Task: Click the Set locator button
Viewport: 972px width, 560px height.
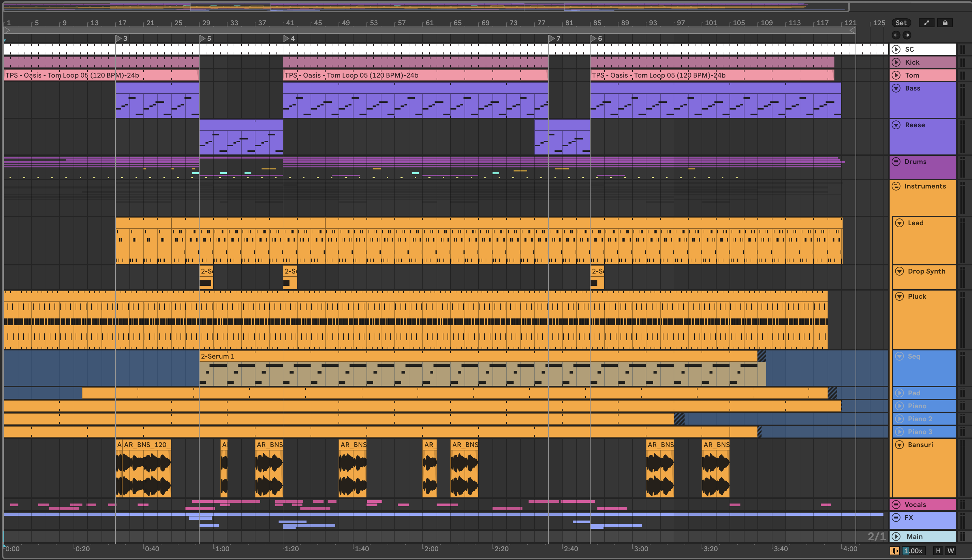Action: pyautogui.click(x=901, y=23)
